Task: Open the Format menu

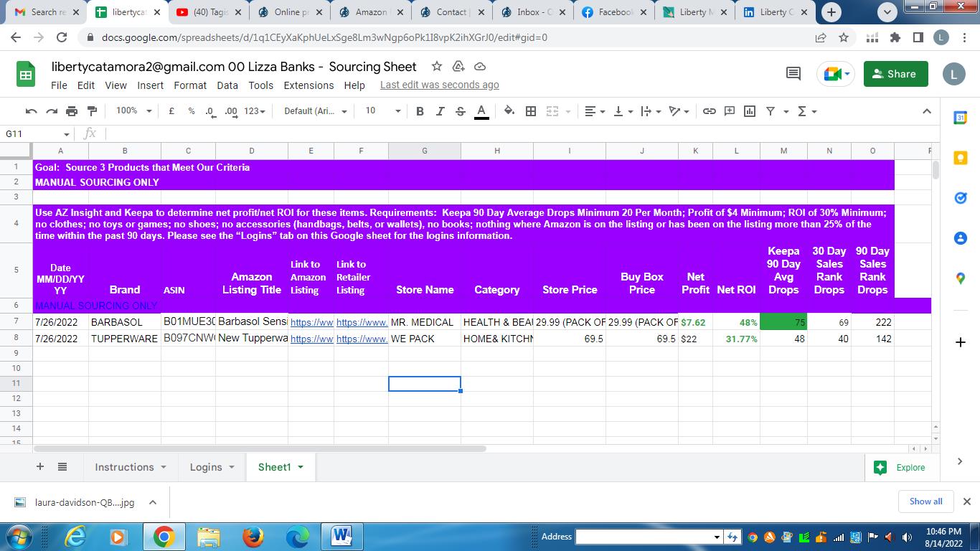Action: coord(190,85)
